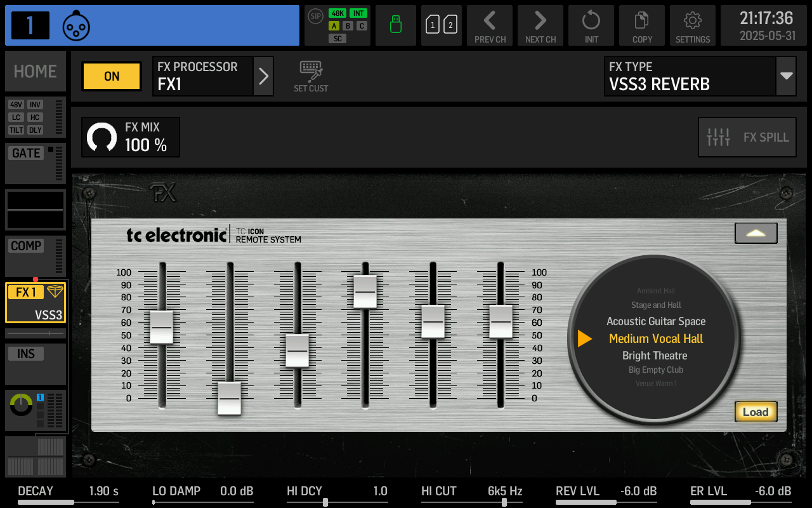Toggle the FX processor ON switch
Viewport: 812px width, 508px height.
pos(111,76)
